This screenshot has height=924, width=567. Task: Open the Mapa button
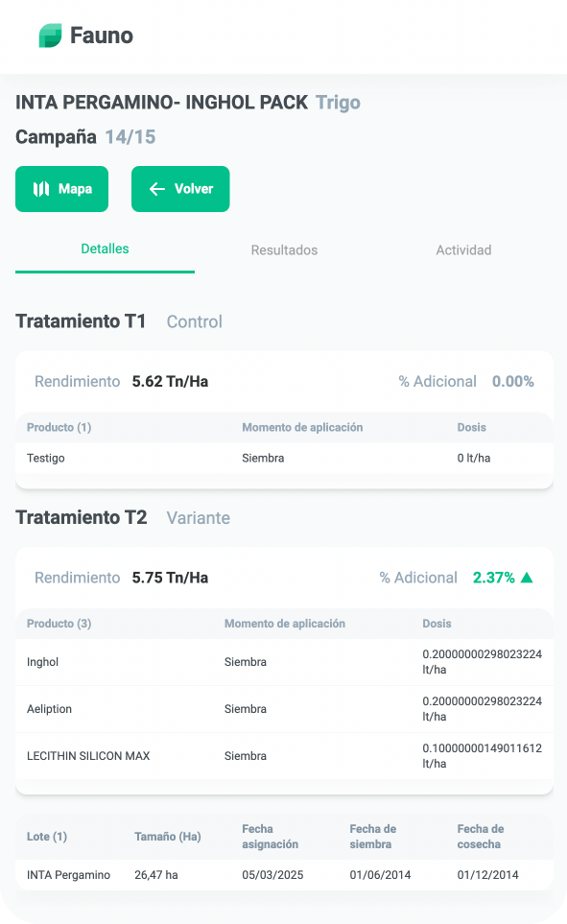pyautogui.click(x=62, y=189)
